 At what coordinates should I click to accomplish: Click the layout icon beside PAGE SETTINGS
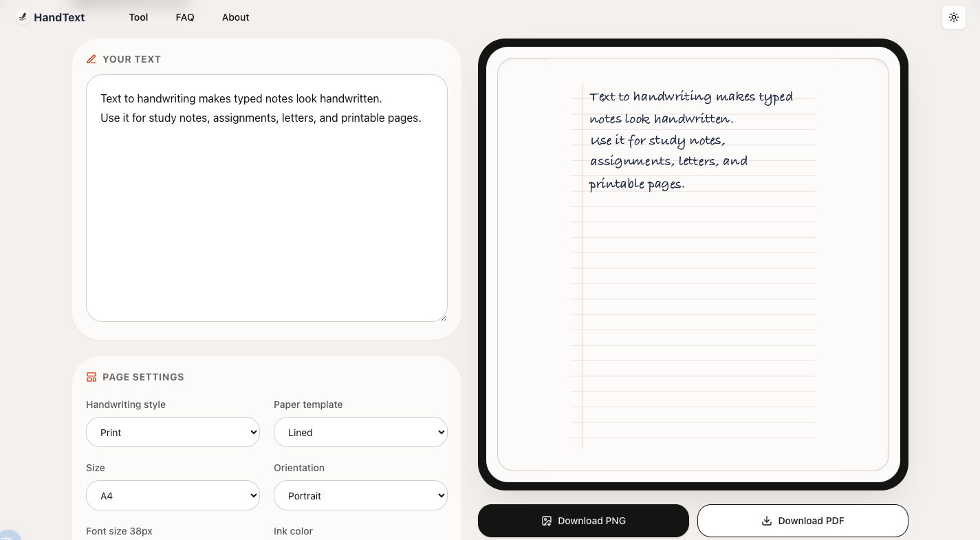point(91,377)
